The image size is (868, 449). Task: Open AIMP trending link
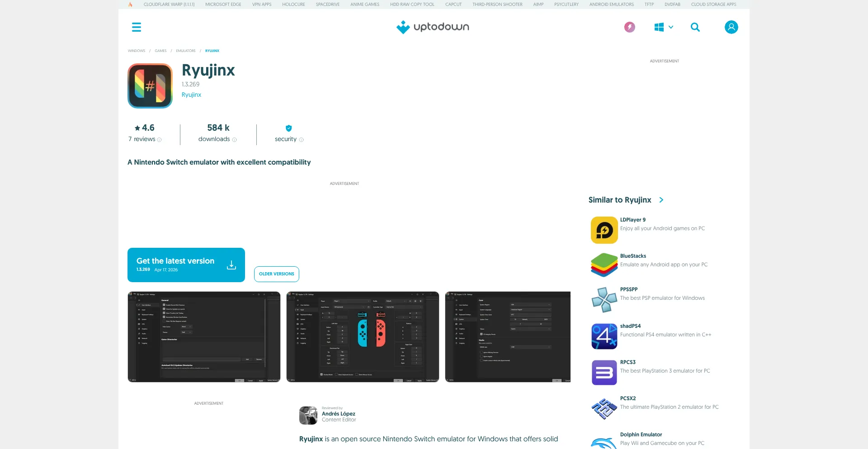tap(538, 5)
